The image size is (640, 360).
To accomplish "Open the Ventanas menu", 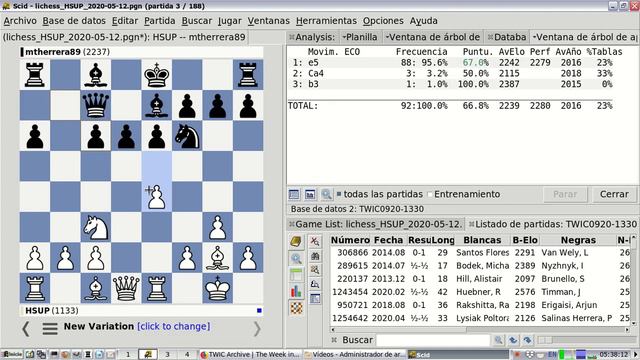I will [x=268, y=20].
